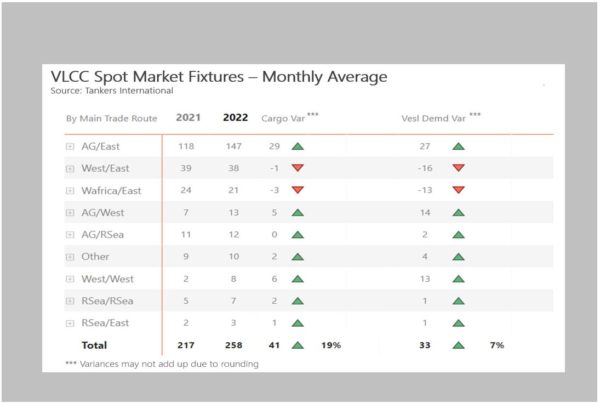This screenshot has width=600, height=403.
Task: Click red down arrow for Wafrica/East vessel demand
Action: tap(458, 190)
